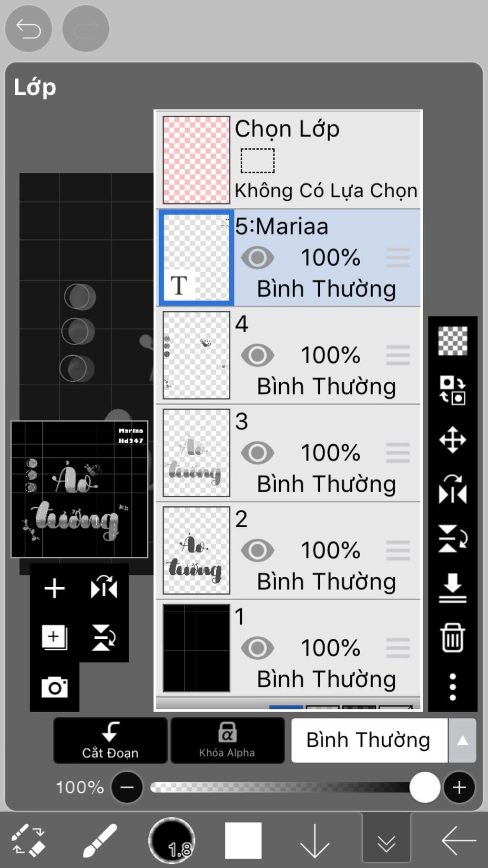This screenshot has width=488, height=868.
Task: Click the merge layer down arrow icon
Action: tap(452, 588)
